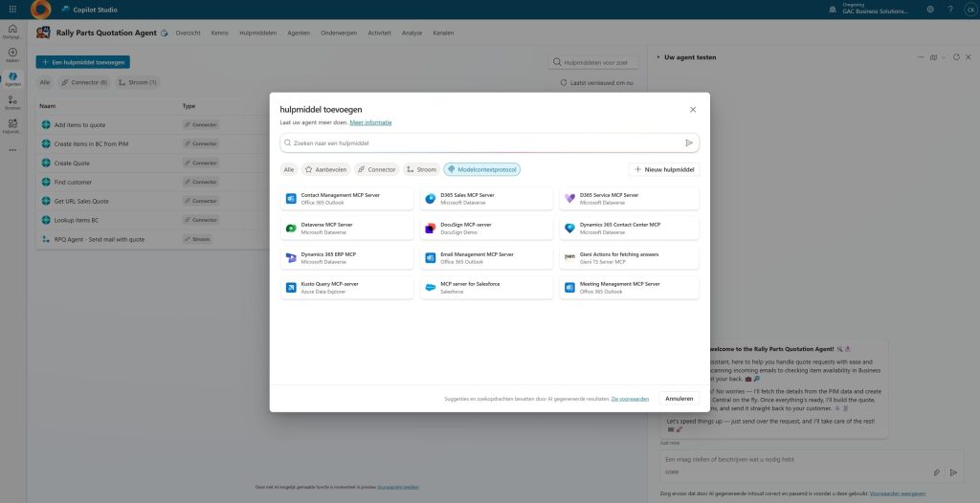Open the sidebar more options ellipsis

click(12, 150)
